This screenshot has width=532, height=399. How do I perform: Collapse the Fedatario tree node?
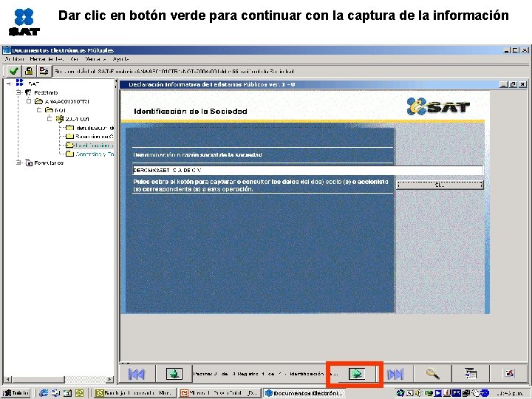[x=19, y=92]
